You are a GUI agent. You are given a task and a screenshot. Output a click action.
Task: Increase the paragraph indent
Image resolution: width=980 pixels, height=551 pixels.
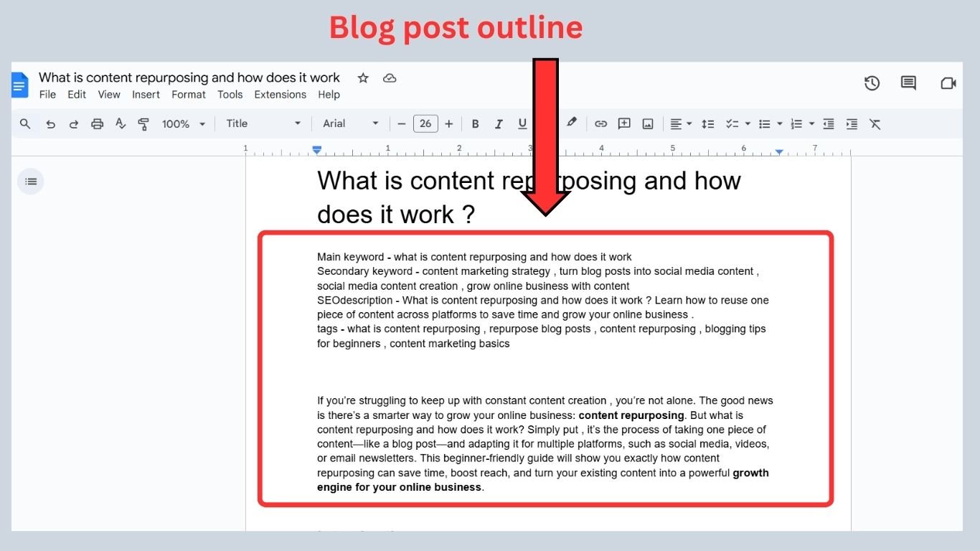pos(852,124)
